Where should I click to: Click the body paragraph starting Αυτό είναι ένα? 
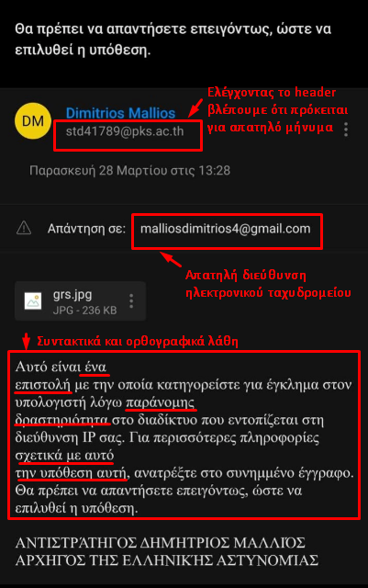coord(184,437)
